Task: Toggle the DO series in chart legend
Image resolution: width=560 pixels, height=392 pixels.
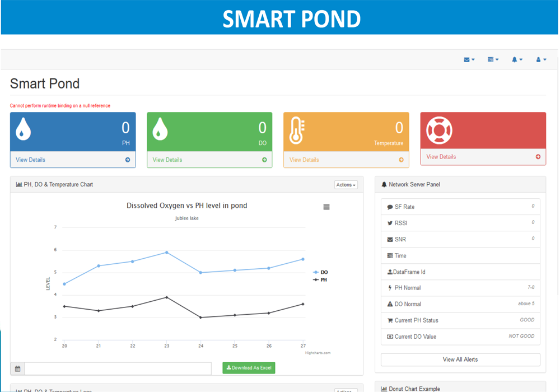Action: click(x=320, y=272)
